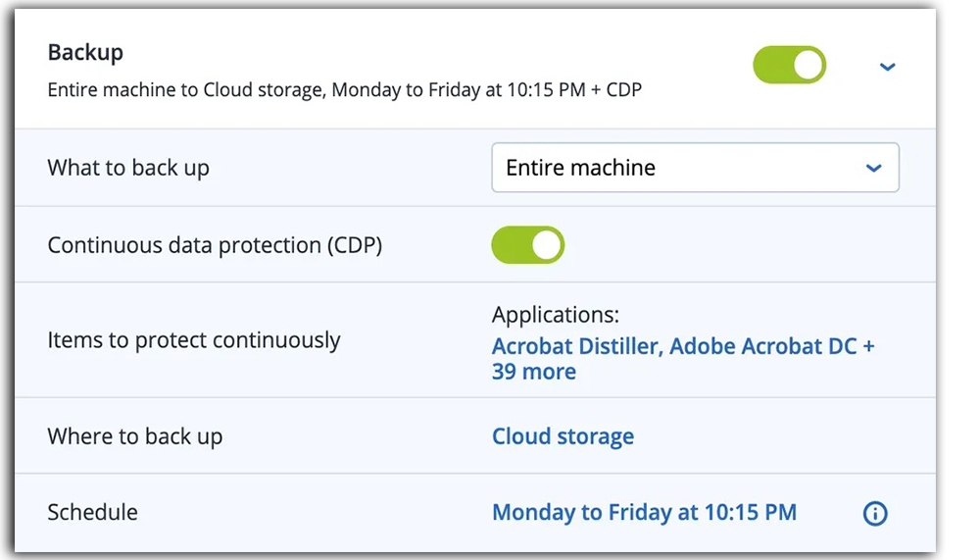Click the white knob on Backup switch

point(808,65)
